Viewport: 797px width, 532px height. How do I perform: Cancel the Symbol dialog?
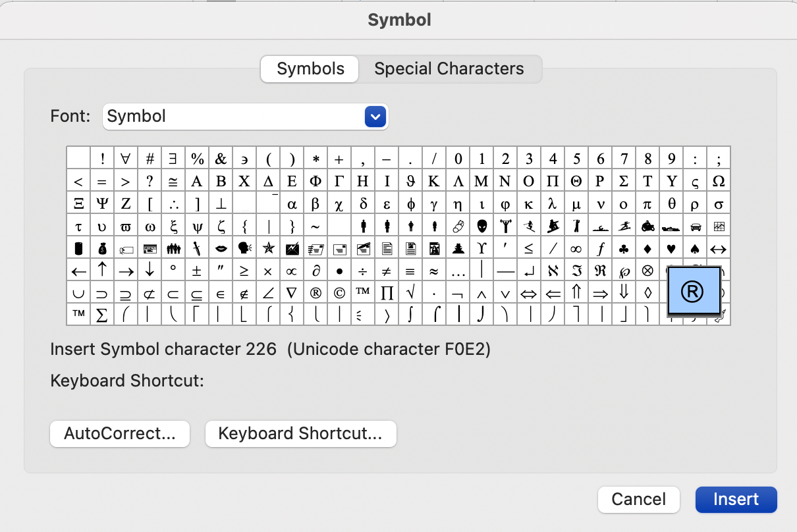point(638,500)
